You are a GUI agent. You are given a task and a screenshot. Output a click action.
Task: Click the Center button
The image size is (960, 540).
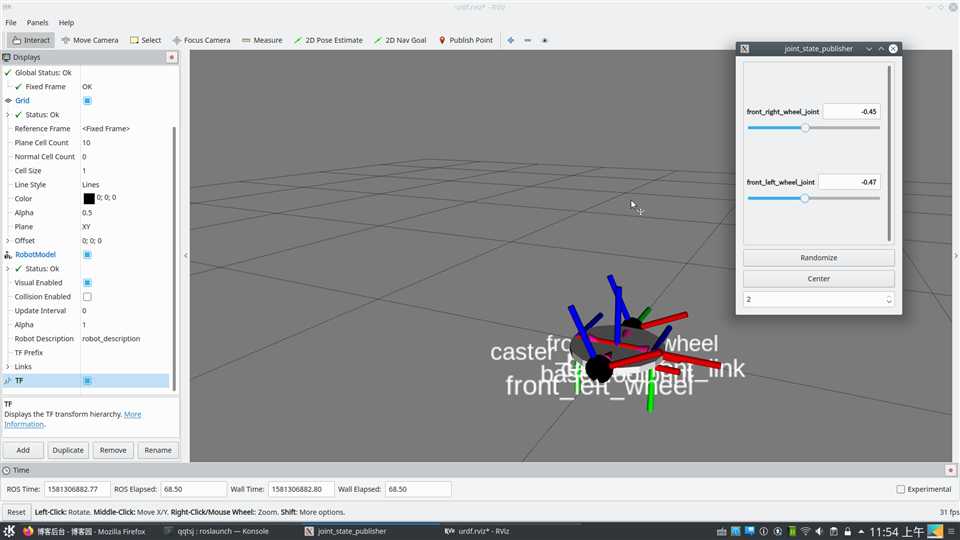click(x=819, y=279)
